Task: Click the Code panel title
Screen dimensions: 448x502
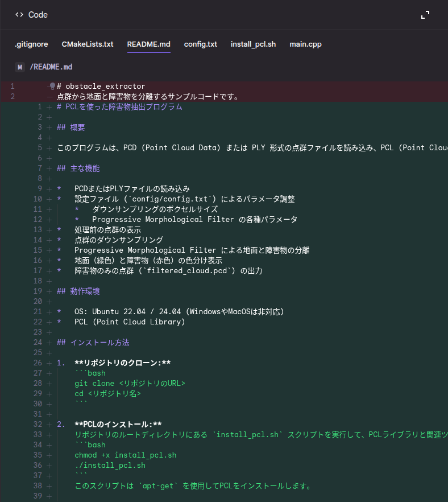Action: [38, 15]
